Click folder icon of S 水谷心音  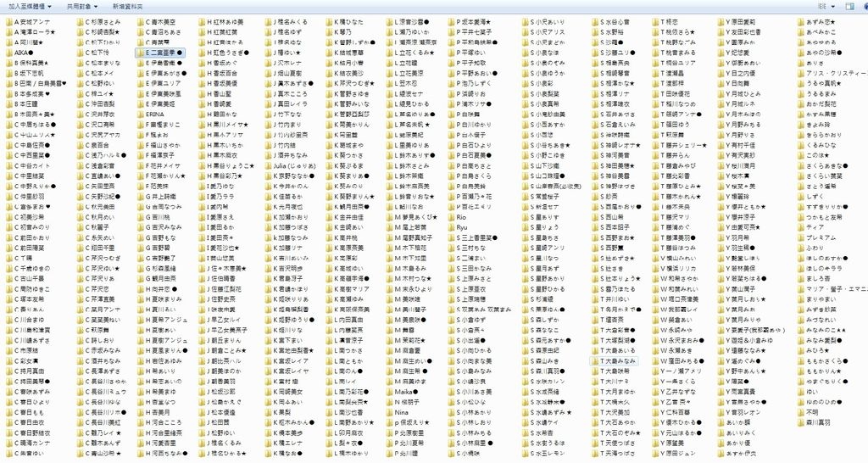[x=595, y=22]
